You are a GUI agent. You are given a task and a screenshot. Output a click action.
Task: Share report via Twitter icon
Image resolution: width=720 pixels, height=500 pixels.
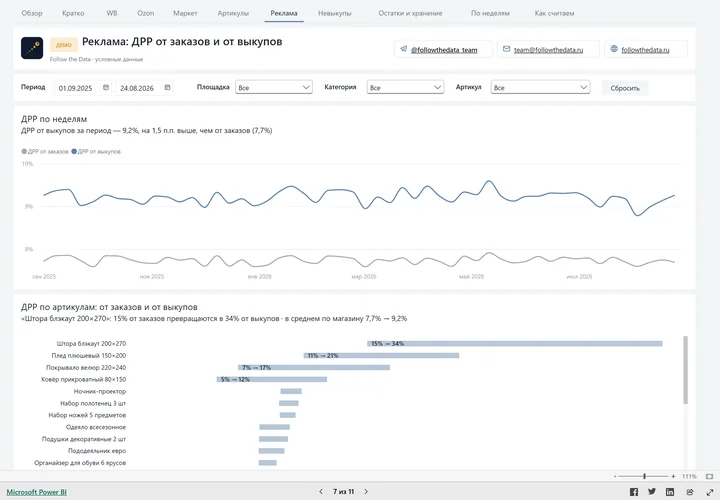click(x=652, y=492)
